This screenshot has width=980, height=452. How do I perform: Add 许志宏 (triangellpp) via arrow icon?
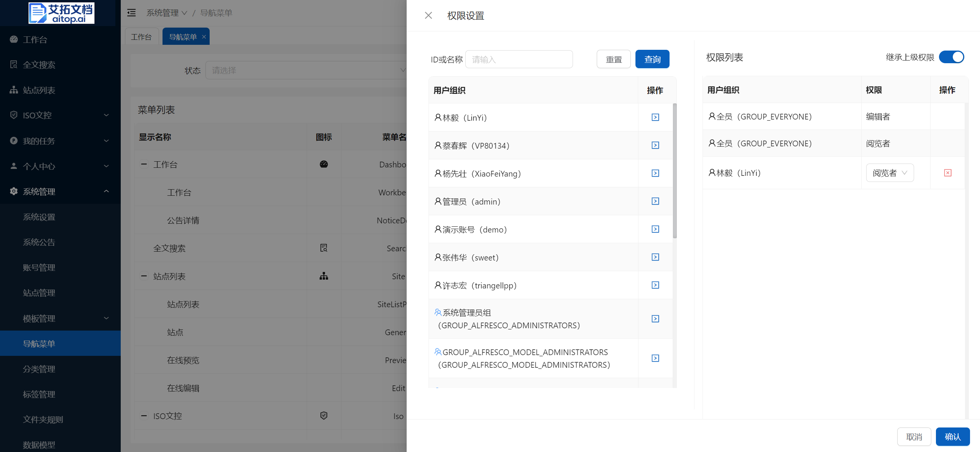[655, 285]
